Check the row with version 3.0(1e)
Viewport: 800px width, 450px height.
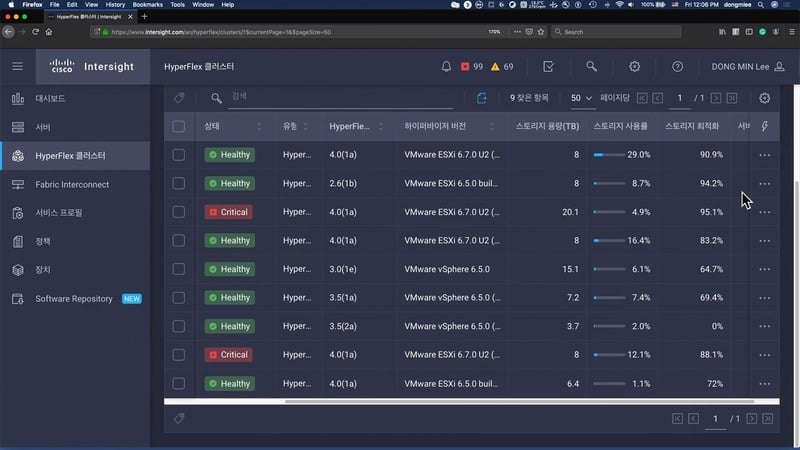tap(179, 269)
